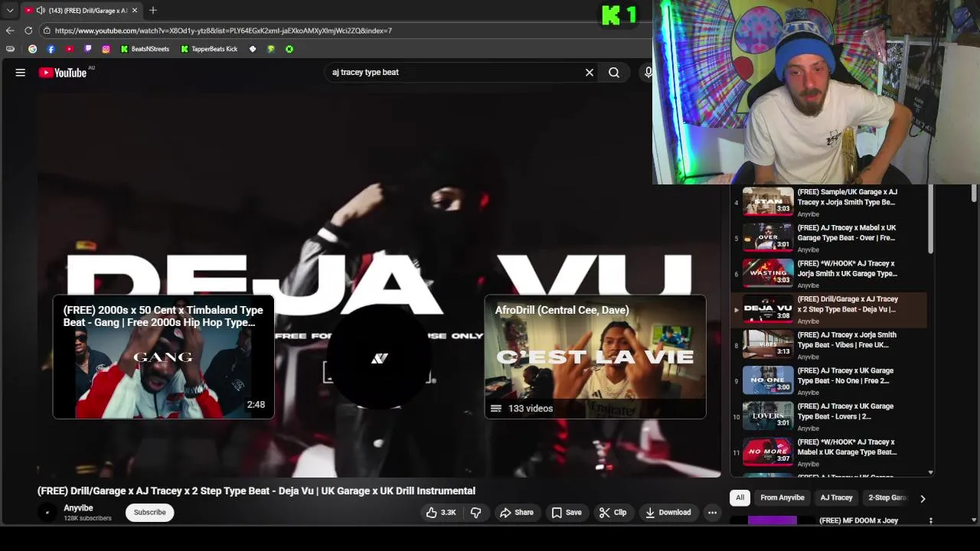Mute the tab via the speaker icon
Viewport: 980px width, 551px height.
coord(41,10)
